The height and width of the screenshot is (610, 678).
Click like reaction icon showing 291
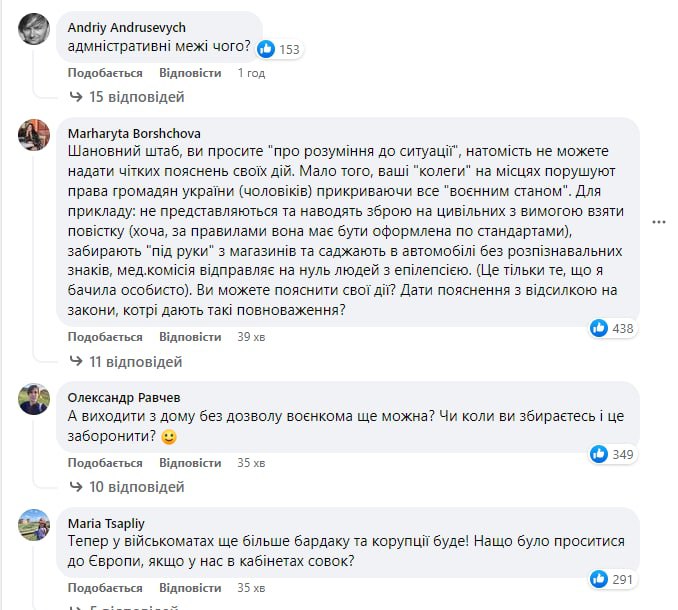click(599, 579)
